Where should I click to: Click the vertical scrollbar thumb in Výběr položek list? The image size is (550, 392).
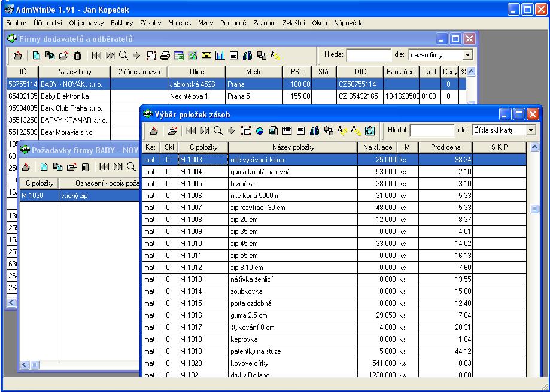[534, 209]
